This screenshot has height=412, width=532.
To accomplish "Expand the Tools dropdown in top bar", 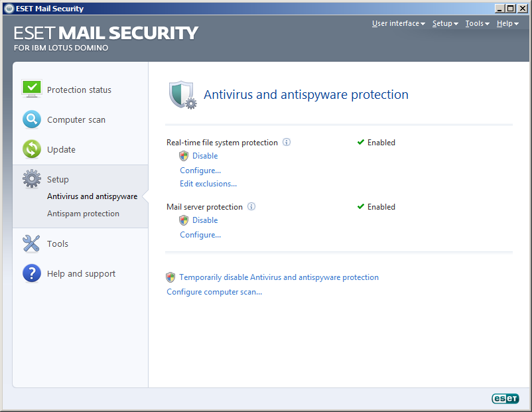I will pos(477,23).
